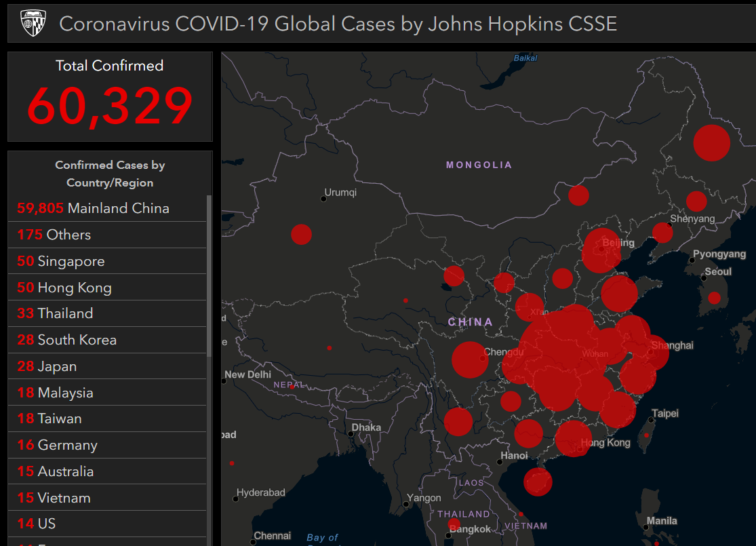This screenshot has height=546, width=756.
Task: Click the red case circle over Beijing
Action: (x=601, y=250)
